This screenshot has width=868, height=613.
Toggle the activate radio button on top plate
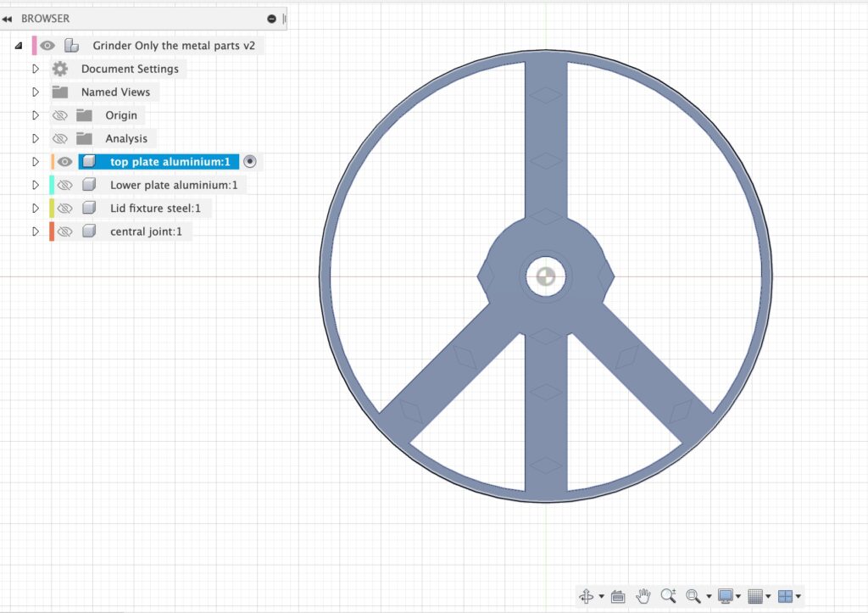(x=249, y=161)
